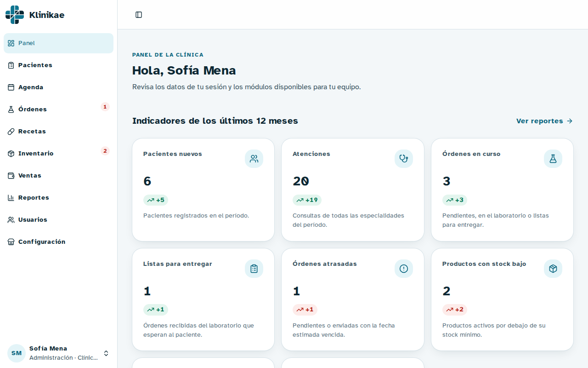Screen dimensions: 588x368
Task: Select the Atenciones card title
Action: (311, 154)
